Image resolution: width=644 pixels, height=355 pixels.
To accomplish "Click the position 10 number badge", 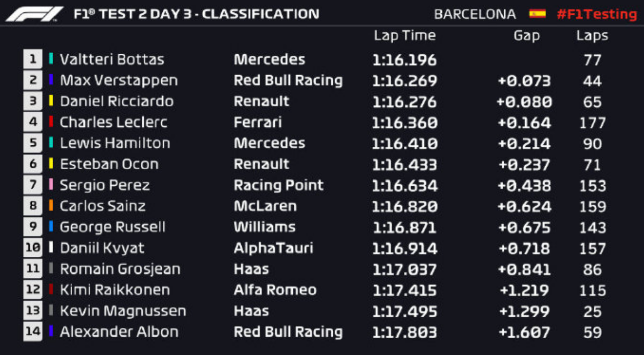I will pos(33,248).
